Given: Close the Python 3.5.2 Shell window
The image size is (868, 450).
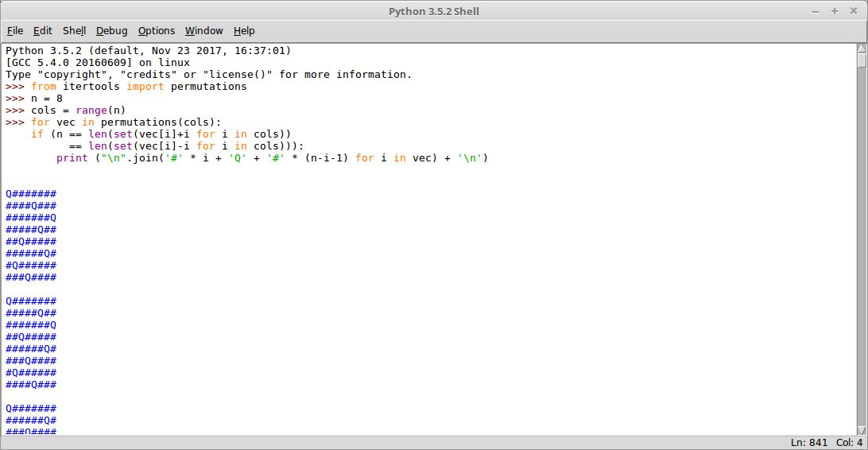Looking at the screenshot, I should (x=854, y=11).
